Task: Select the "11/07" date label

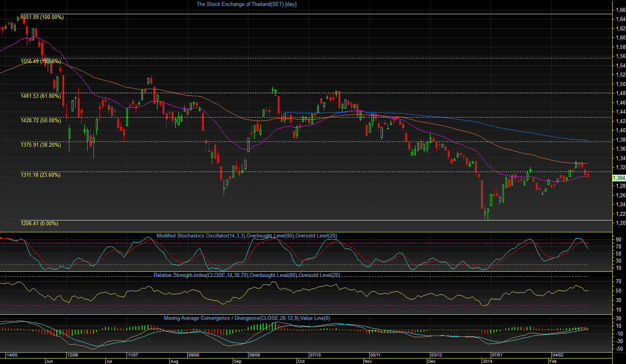Action: (x=133, y=355)
